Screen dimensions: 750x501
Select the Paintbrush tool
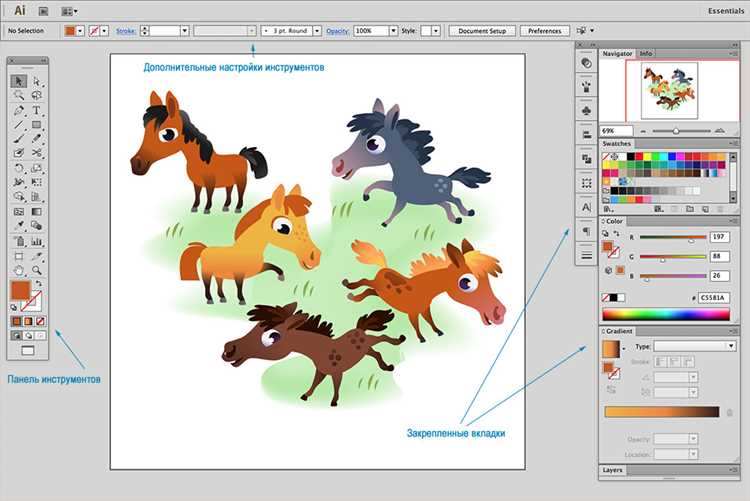click(x=19, y=139)
